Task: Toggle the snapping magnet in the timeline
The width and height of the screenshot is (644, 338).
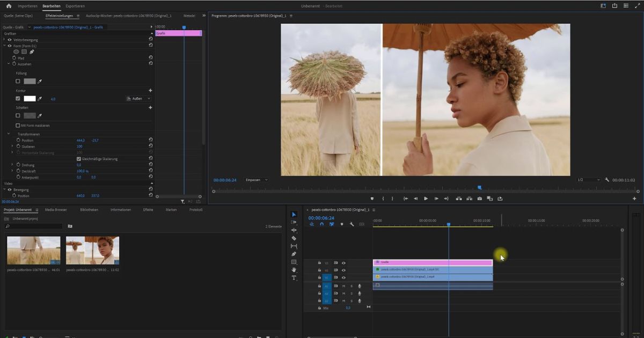Action: (321, 224)
